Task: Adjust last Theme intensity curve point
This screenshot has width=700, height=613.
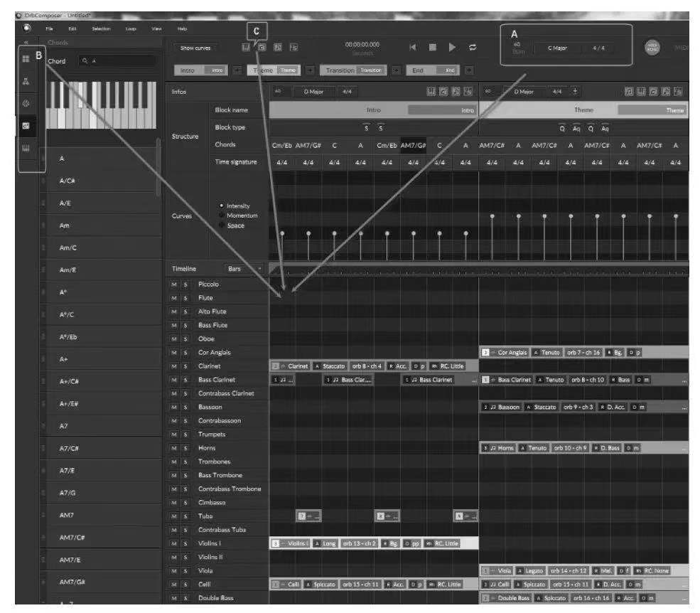Action: pos(676,216)
